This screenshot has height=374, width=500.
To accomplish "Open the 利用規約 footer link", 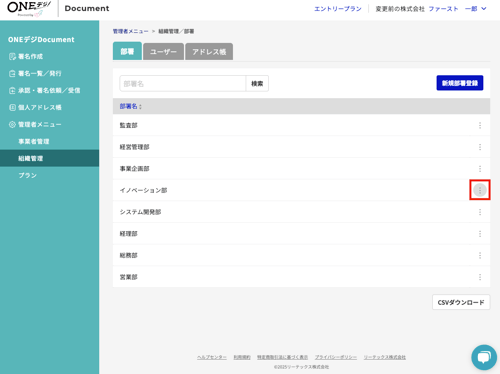I will pos(242,357).
